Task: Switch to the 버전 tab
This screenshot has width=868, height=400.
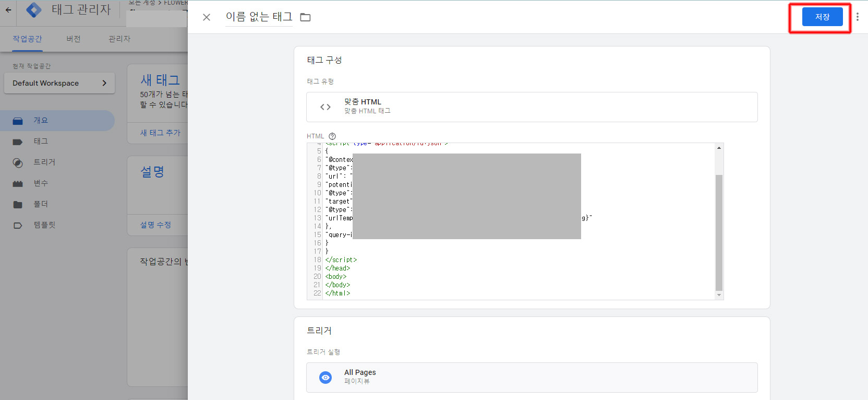Action: tap(74, 39)
